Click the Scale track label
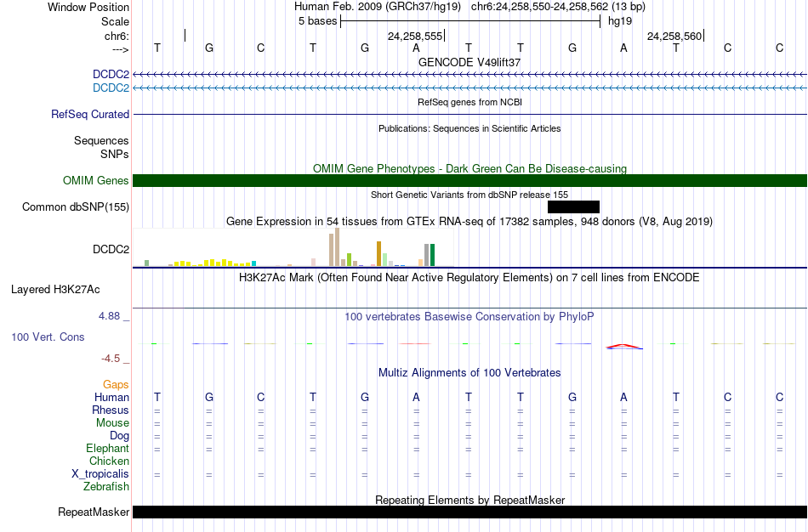 click(115, 21)
